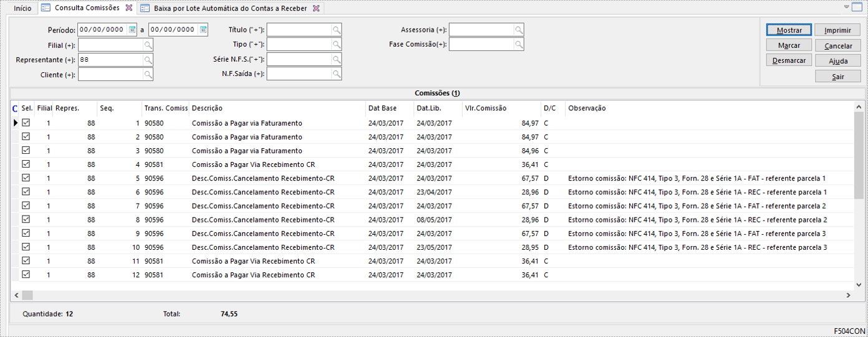Click the Imprimir button
868x337 pixels.
click(837, 31)
